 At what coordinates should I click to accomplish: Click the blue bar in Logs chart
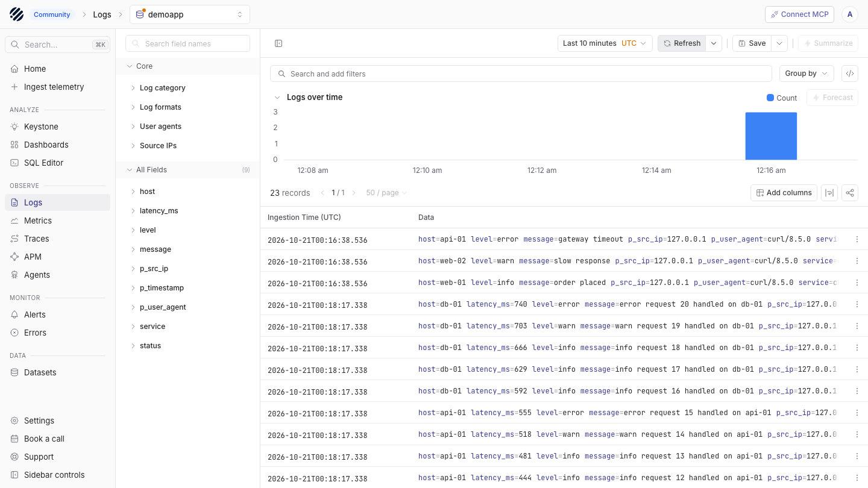(x=771, y=136)
